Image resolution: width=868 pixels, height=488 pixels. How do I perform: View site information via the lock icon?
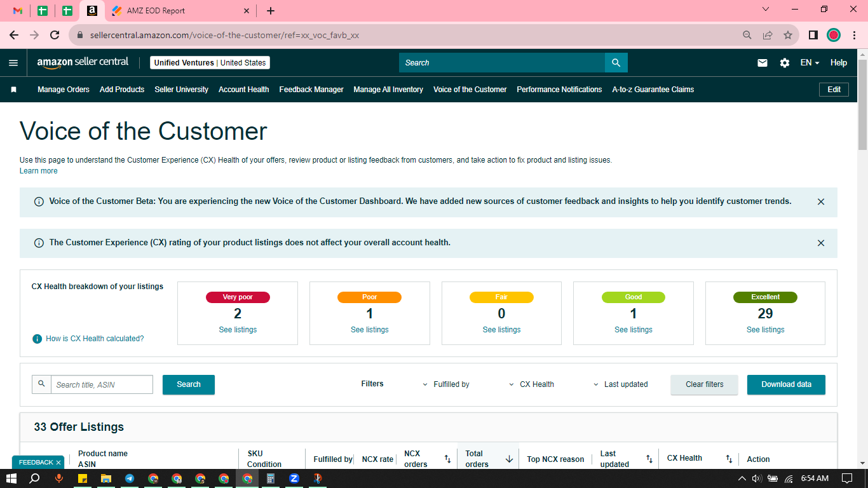(80, 36)
